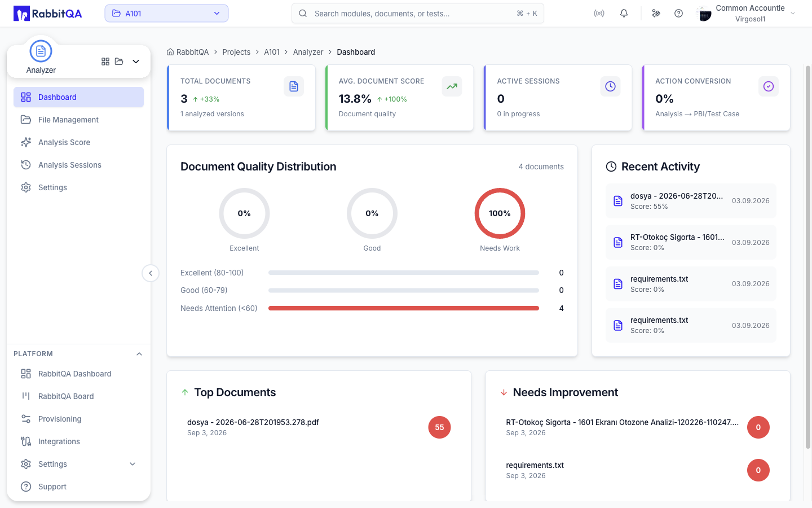The height and width of the screenshot is (508, 812).
Task: Open Analysis Sessions in the sidebar
Action: click(x=78, y=165)
